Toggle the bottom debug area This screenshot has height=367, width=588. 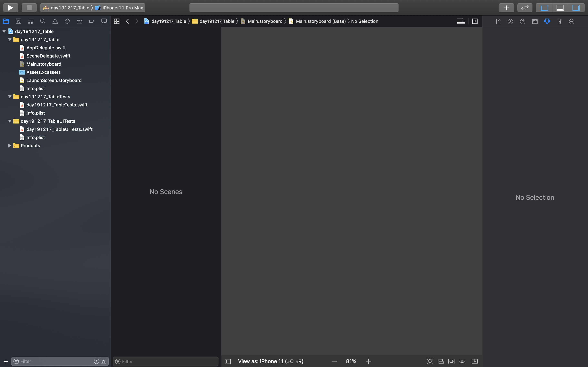tap(560, 8)
